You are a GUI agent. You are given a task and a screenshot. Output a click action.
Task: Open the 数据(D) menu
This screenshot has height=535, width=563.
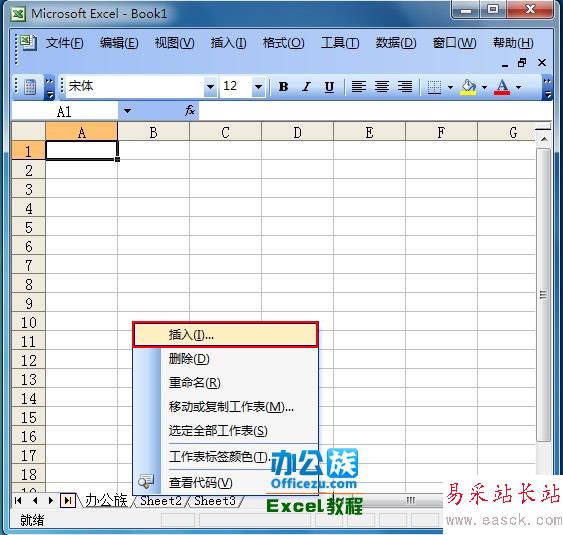click(x=396, y=43)
